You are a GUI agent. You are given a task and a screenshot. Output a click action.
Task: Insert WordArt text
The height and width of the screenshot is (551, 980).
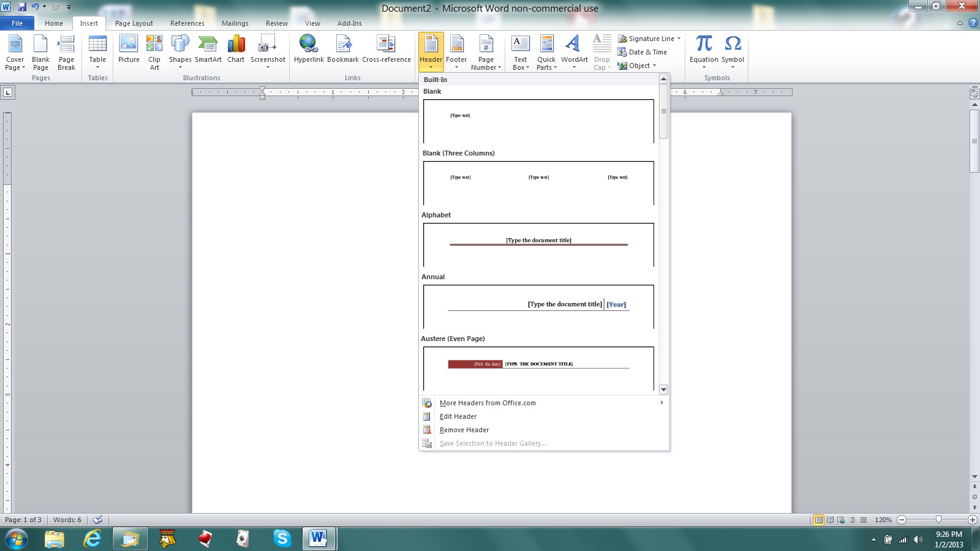574,53
